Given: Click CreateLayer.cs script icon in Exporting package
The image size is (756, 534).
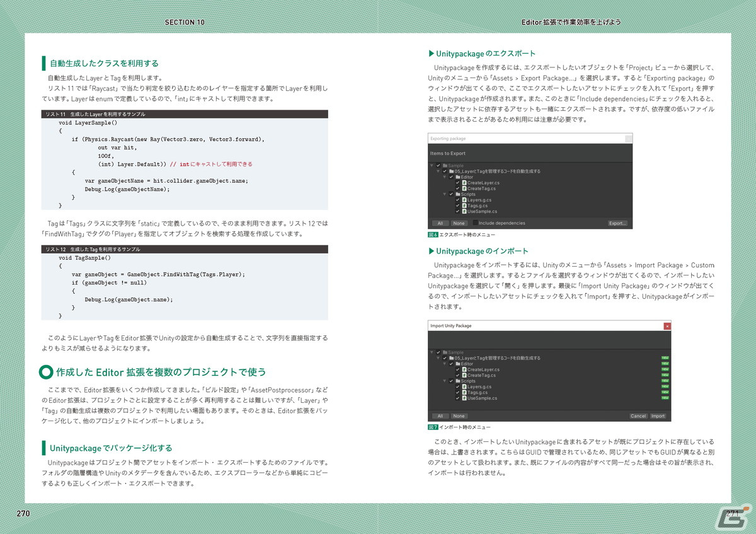Looking at the screenshot, I should tap(464, 183).
